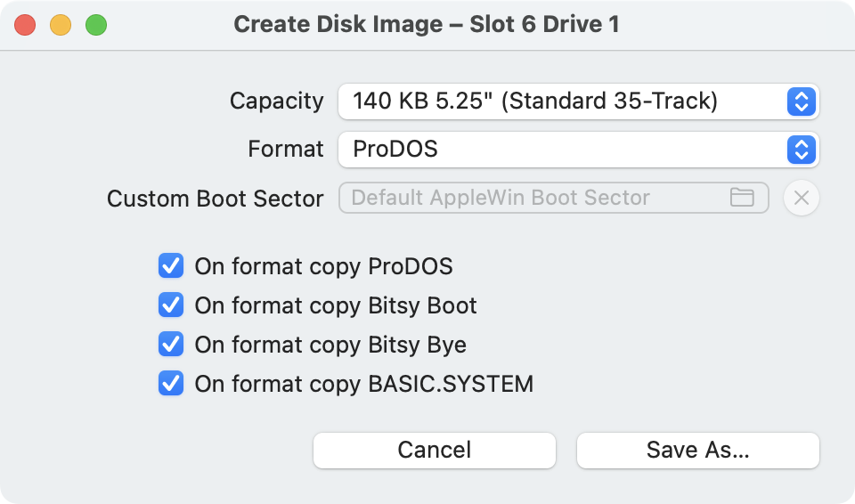Click the Custom Boot Sector label

tap(215, 199)
